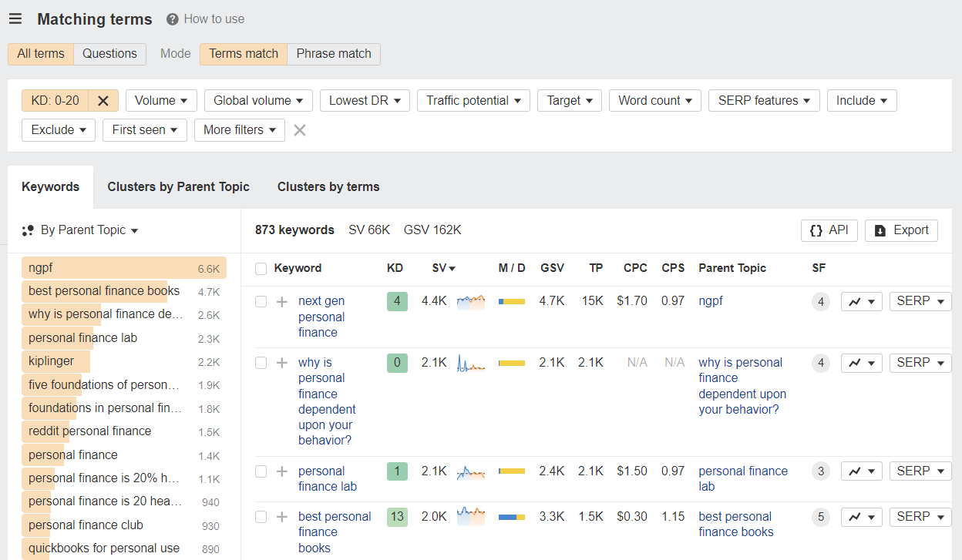Open position history chart for personal finance lab
The width and height of the screenshot is (962, 560).
(861, 471)
